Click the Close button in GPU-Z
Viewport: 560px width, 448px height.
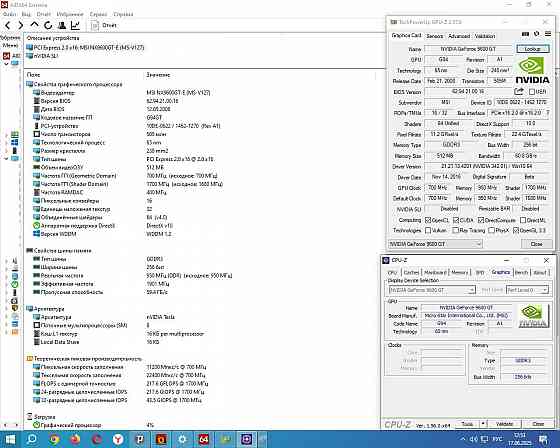coord(536,244)
